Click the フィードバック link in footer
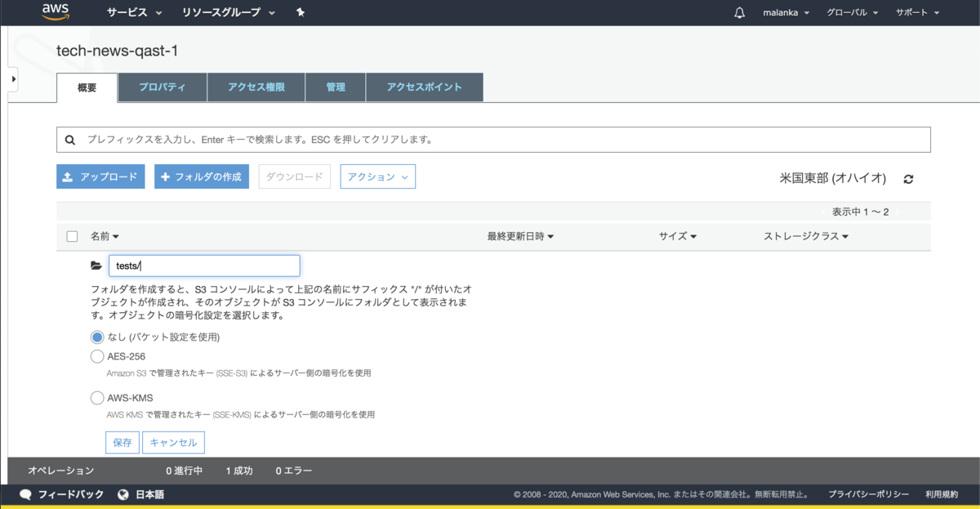980x509 pixels. click(x=71, y=494)
